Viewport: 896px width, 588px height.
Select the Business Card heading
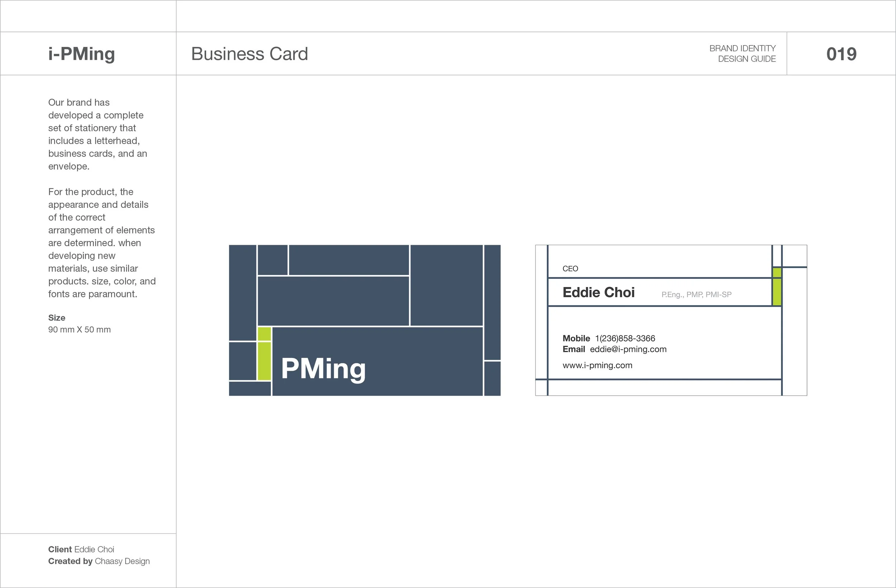[249, 54]
